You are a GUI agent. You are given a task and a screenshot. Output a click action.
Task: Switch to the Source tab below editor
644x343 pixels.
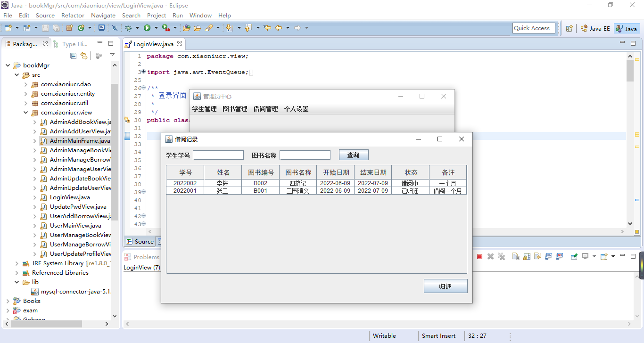click(140, 241)
